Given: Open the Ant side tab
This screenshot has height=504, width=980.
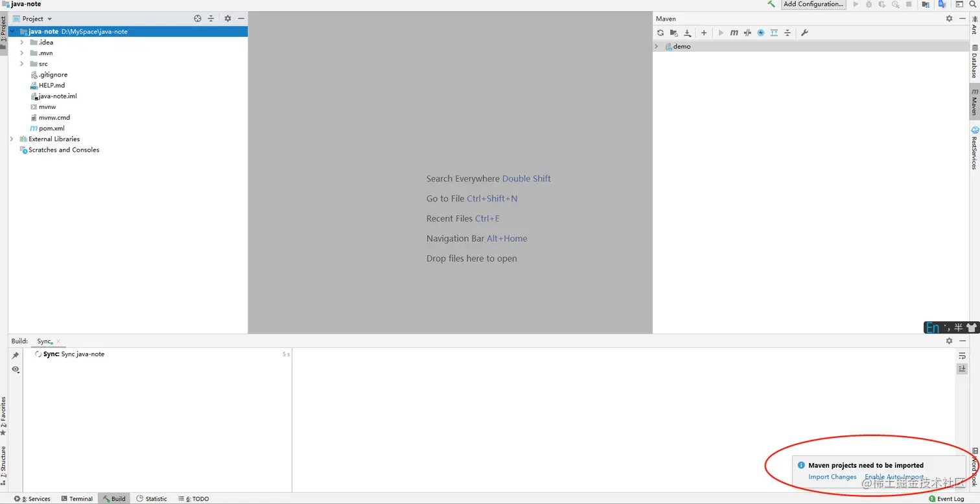Looking at the screenshot, I should [x=974, y=25].
